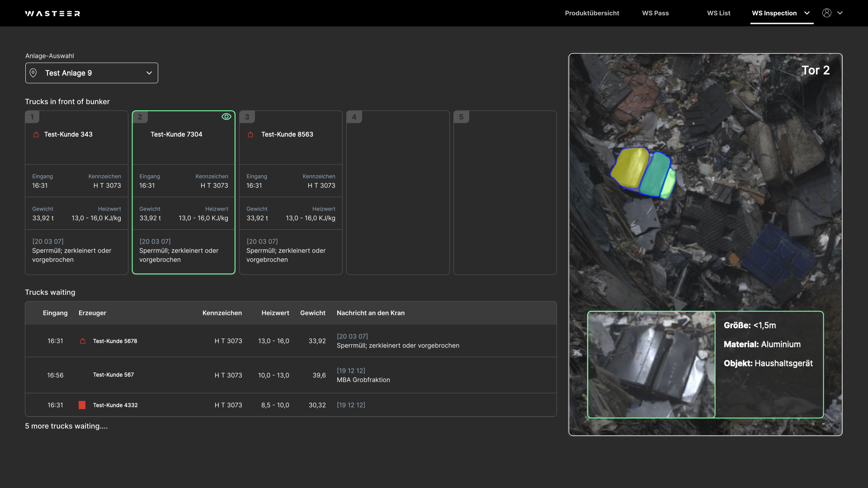The width and height of the screenshot is (868, 488).
Task: Toggle eye icon on Test-Kunde 7304 card
Action: [x=226, y=117]
